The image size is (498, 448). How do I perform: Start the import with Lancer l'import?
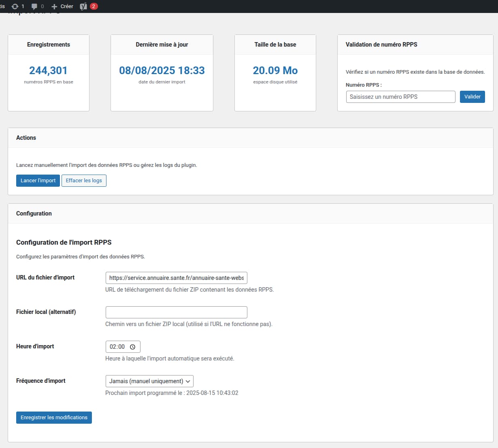click(38, 181)
